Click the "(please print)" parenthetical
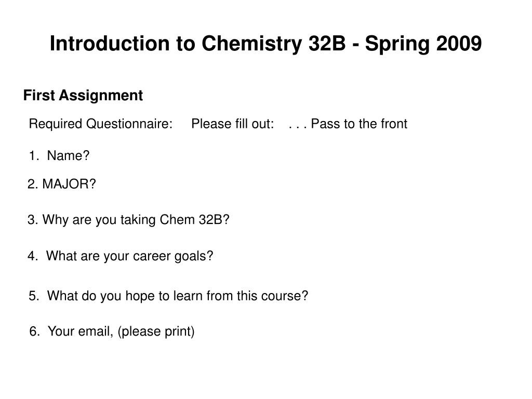This screenshot has width=532, height=399. (156, 331)
